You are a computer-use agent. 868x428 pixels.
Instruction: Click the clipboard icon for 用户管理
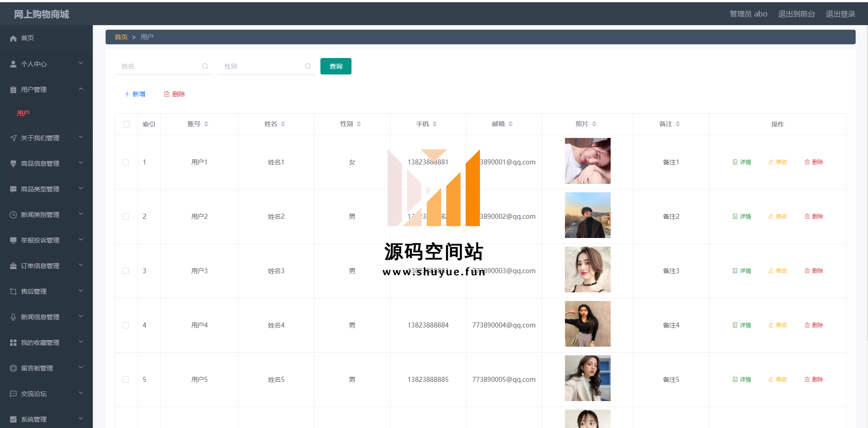13,90
